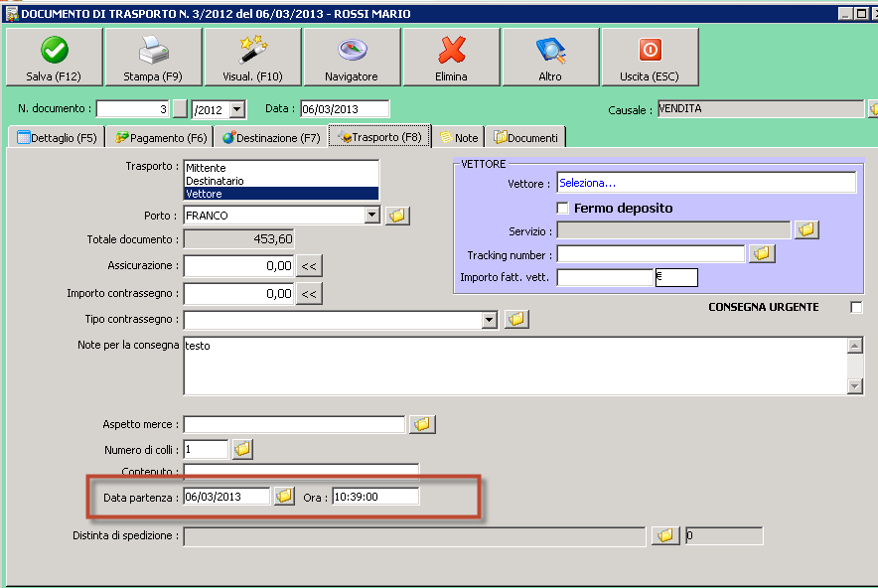This screenshot has width=878, height=588.
Task: Open the document year /2012 dropdown
Action: pos(237,109)
